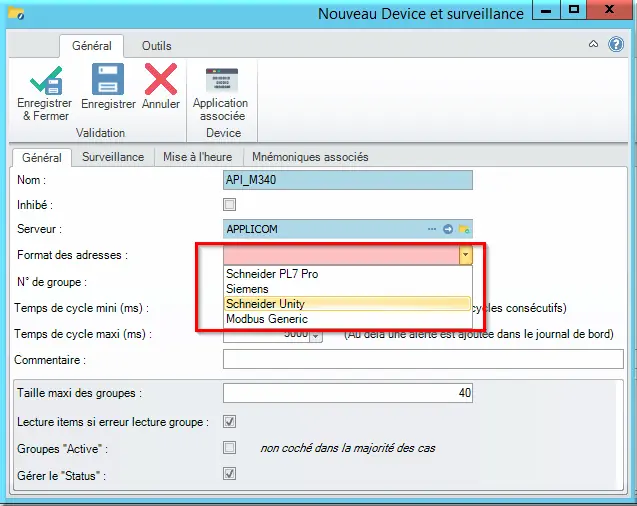Enable the Groupes "Active" checkbox
This screenshot has height=506, width=637.
pos(230,448)
